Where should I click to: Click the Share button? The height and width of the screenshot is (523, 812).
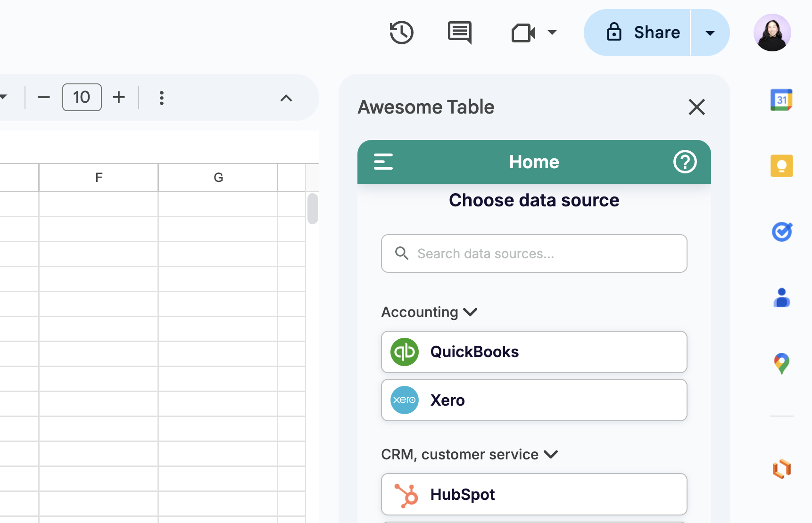[x=645, y=32]
